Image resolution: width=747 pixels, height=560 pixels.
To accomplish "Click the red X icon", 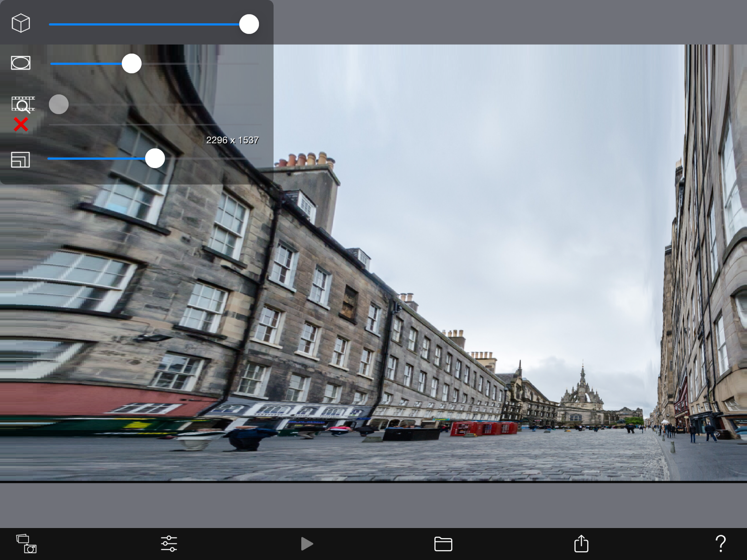I will click(21, 125).
